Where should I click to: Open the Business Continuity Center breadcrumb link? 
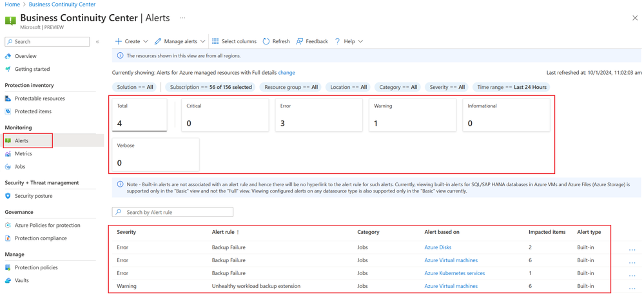pyautogui.click(x=62, y=5)
